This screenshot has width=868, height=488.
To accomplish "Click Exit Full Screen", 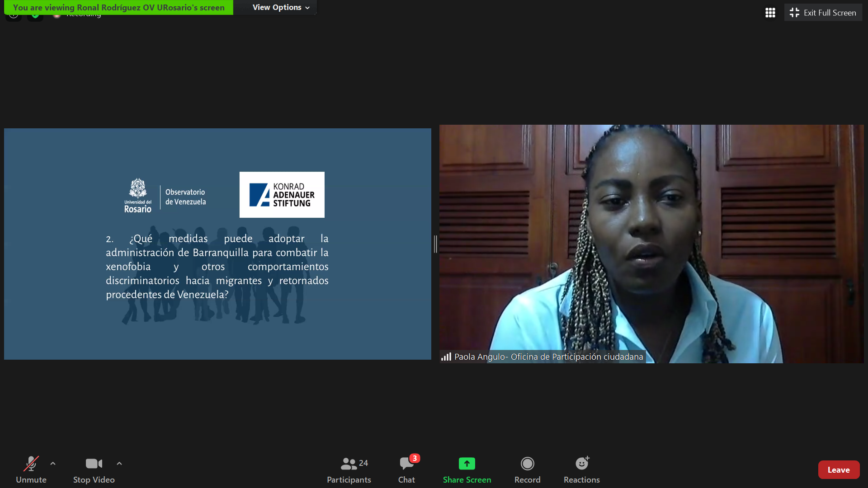I will [x=823, y=13].
